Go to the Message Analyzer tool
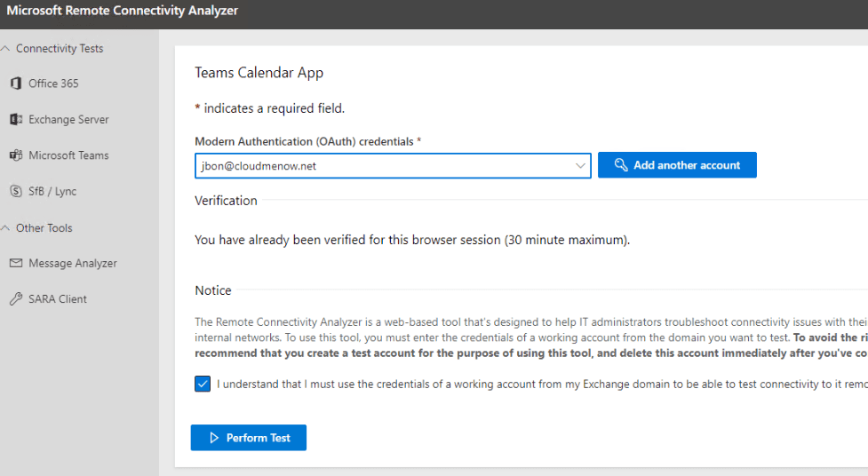 tap(72, 264)
